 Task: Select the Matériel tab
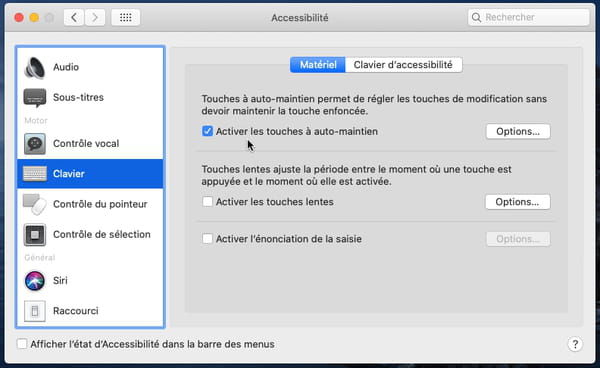pos(318,65)
